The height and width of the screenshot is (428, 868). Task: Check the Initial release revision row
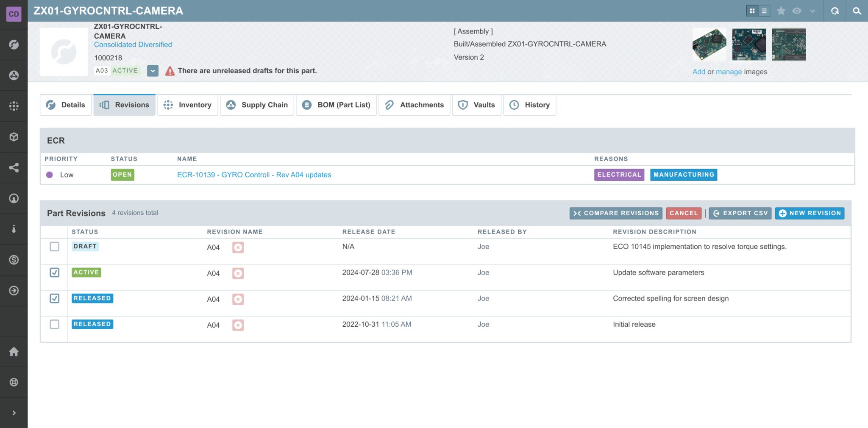click(x=54, y=325)
